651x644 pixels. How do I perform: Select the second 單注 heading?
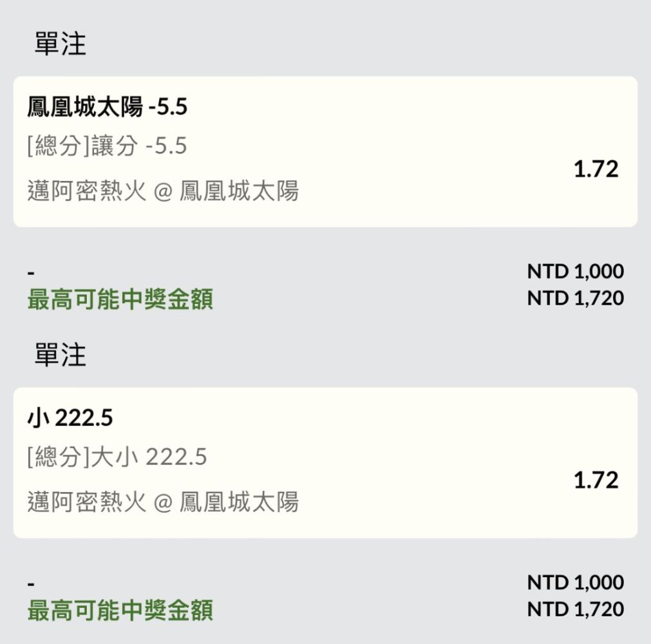tap(60, 355)
